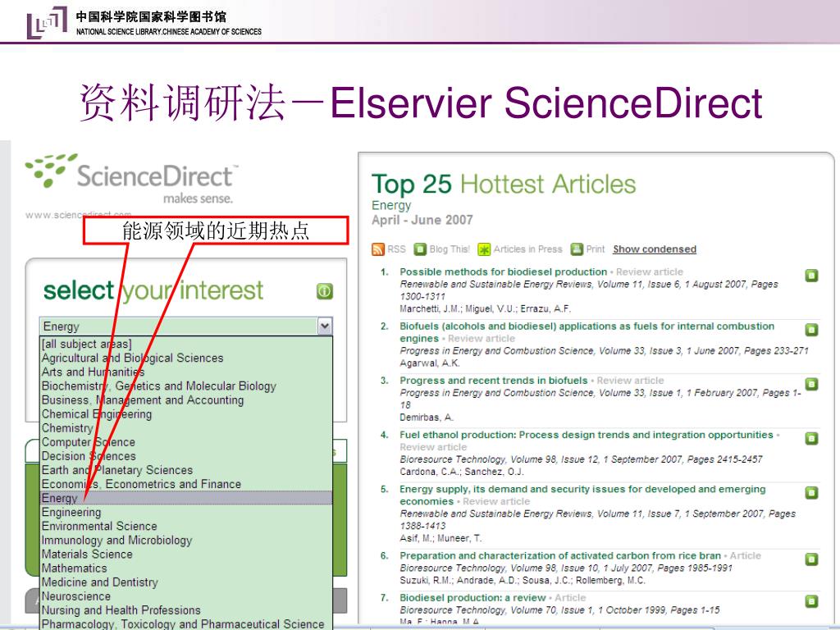
Task: Click the Energy combo box field
Action: pyautogui.click(x=186, y=326)
